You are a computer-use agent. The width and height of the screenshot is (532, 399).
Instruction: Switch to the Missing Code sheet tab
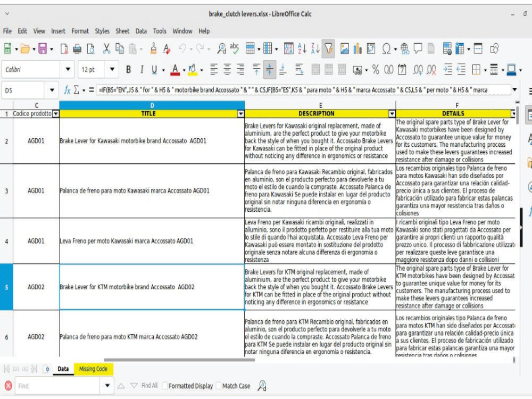[93, 369]
